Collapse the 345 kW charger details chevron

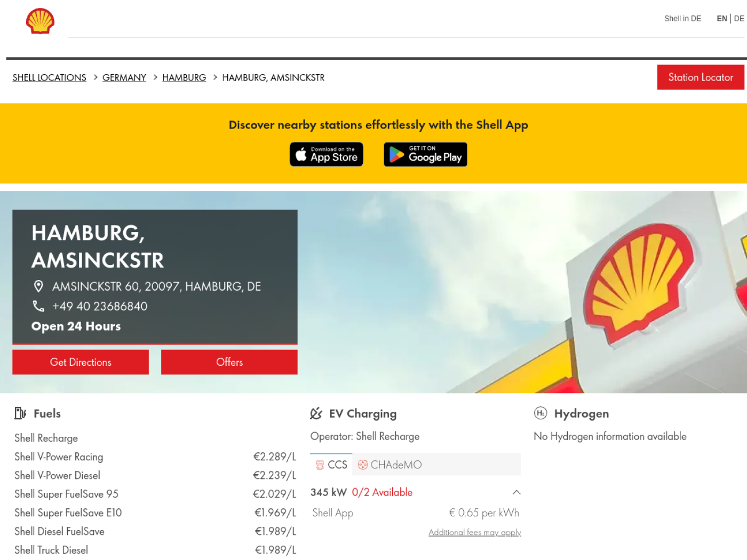click(516, 492)
